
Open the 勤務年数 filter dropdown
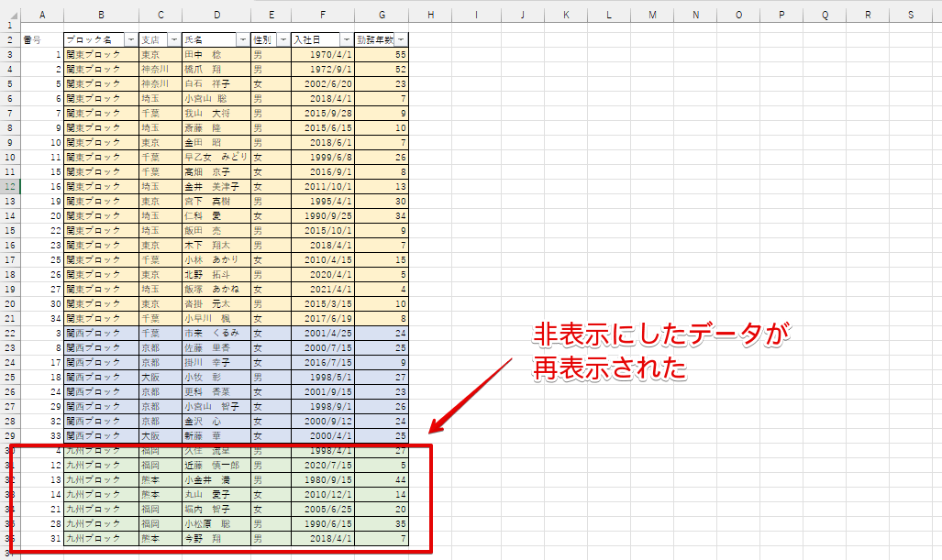click(401, 39)
